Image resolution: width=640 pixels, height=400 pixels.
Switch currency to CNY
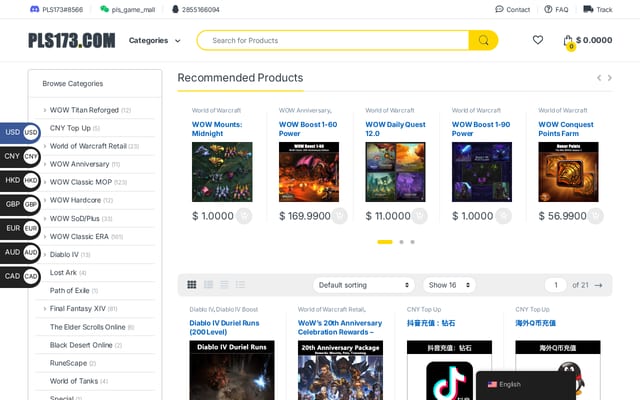coord(20,156)
